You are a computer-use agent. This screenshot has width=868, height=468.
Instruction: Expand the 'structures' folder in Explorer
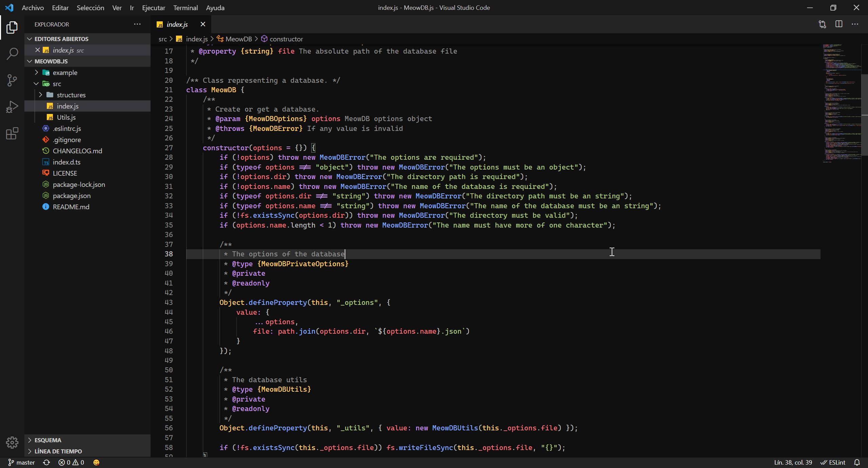coord(70,95)
